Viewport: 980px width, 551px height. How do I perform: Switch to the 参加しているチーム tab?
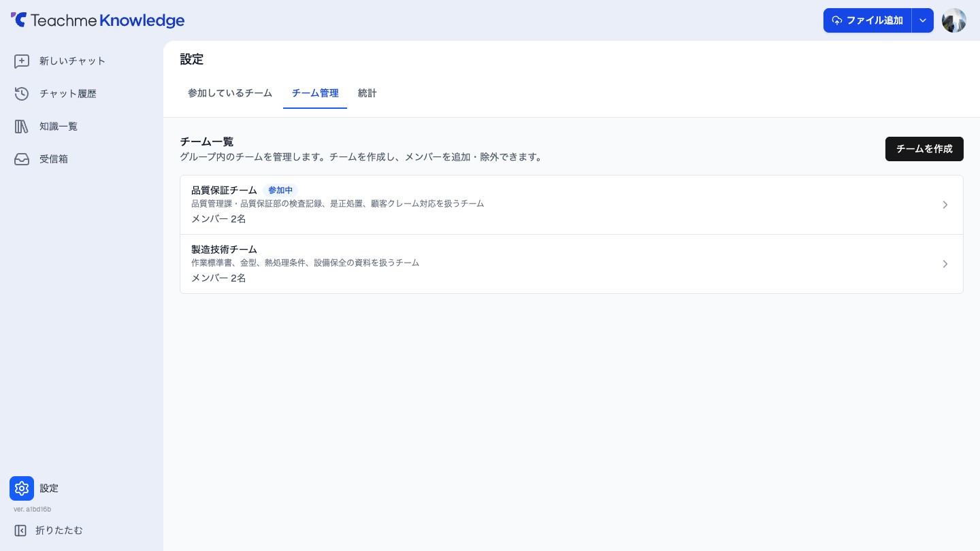coord(230,93)
